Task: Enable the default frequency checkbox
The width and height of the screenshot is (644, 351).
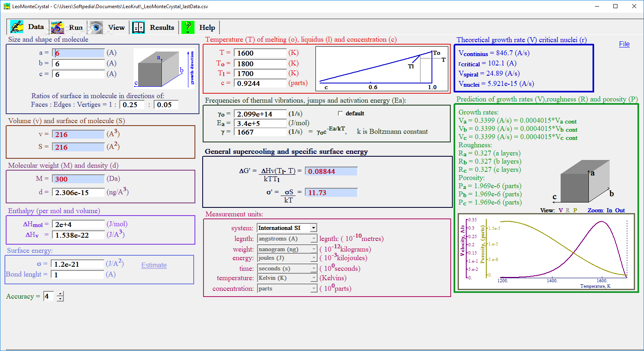Action: 340,113
